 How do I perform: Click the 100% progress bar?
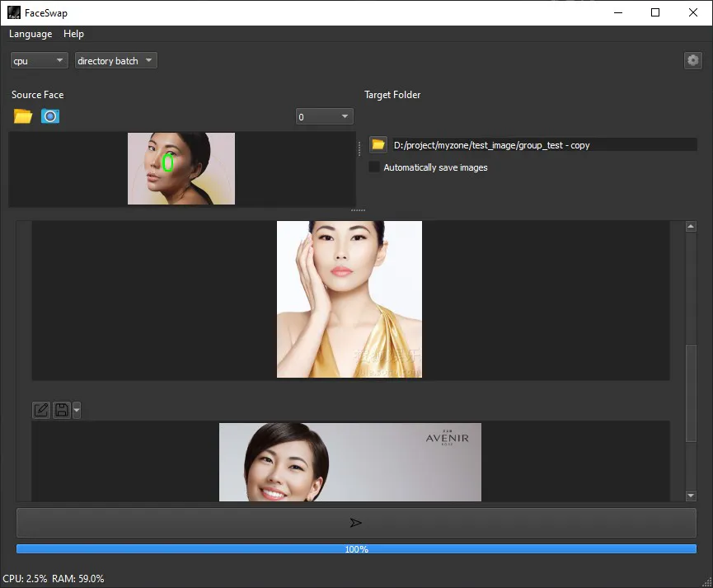pyautogui.click(x=356, y=549)
